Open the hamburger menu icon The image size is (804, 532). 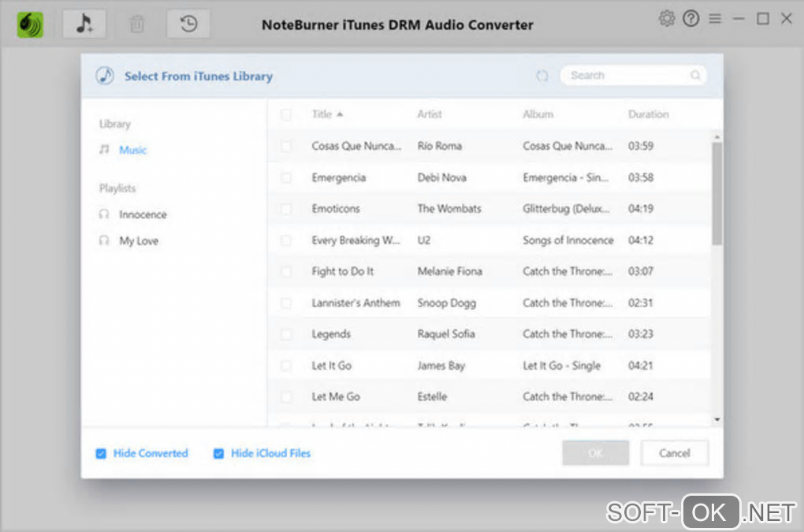(x=715, y=19)
